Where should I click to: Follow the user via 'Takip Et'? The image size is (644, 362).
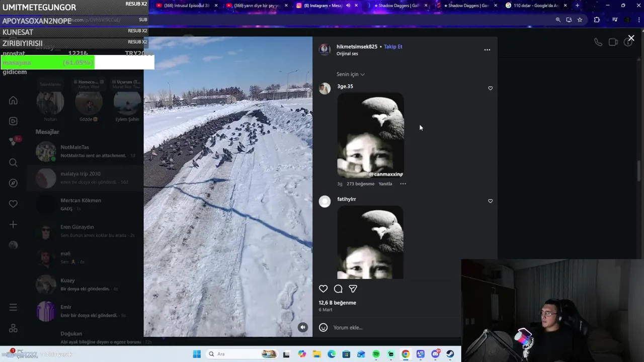point(393,47)
